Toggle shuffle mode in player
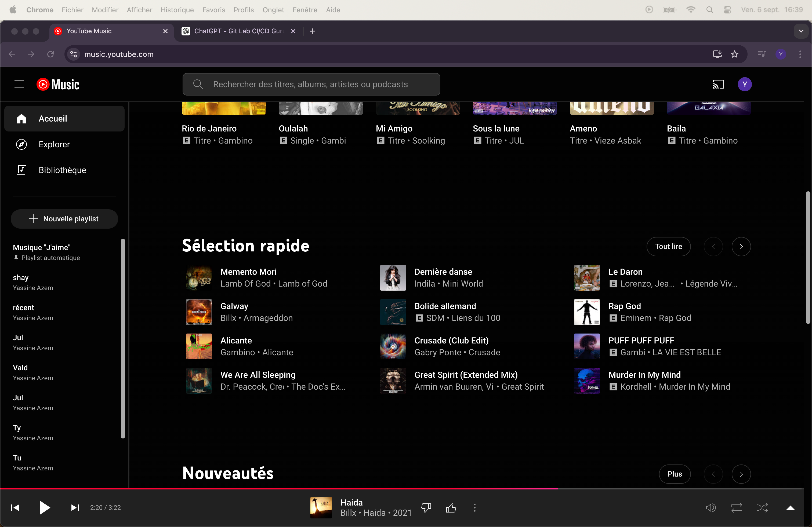 click(x=762, y=508)
